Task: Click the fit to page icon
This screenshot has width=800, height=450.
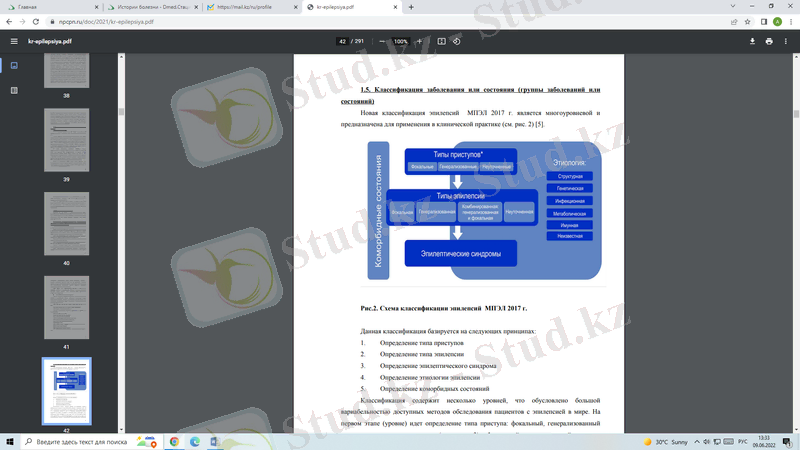Action: tap(442, 41)
